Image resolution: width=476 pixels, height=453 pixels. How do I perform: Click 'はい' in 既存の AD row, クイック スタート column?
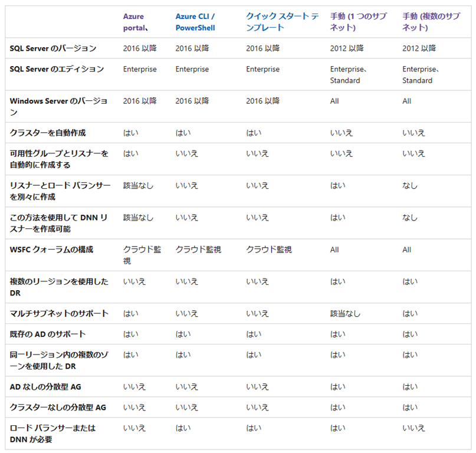[254, 334]
